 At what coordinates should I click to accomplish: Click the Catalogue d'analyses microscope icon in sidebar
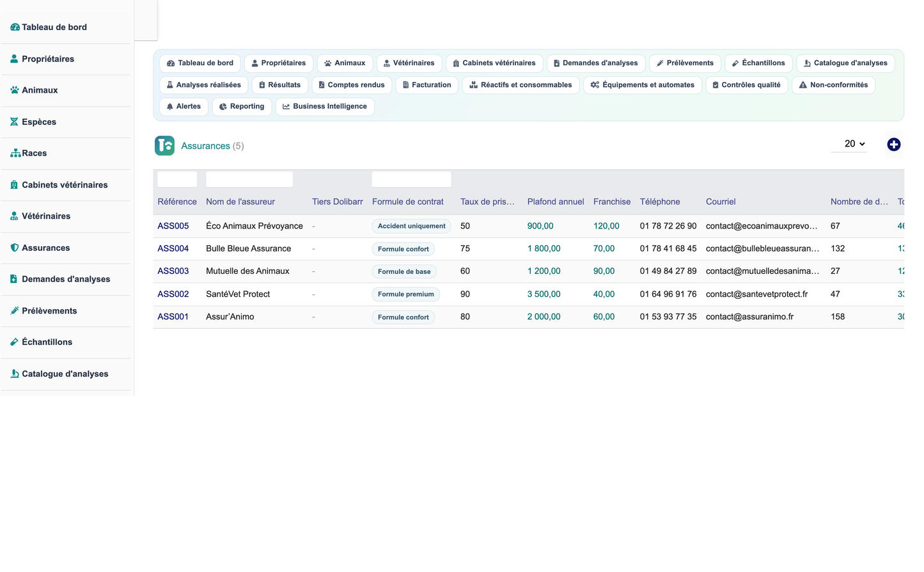click(x=14, y=374)
